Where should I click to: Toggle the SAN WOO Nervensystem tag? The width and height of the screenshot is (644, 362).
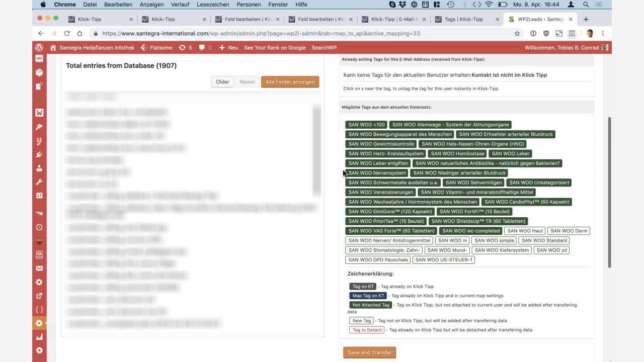pos(377,173)
